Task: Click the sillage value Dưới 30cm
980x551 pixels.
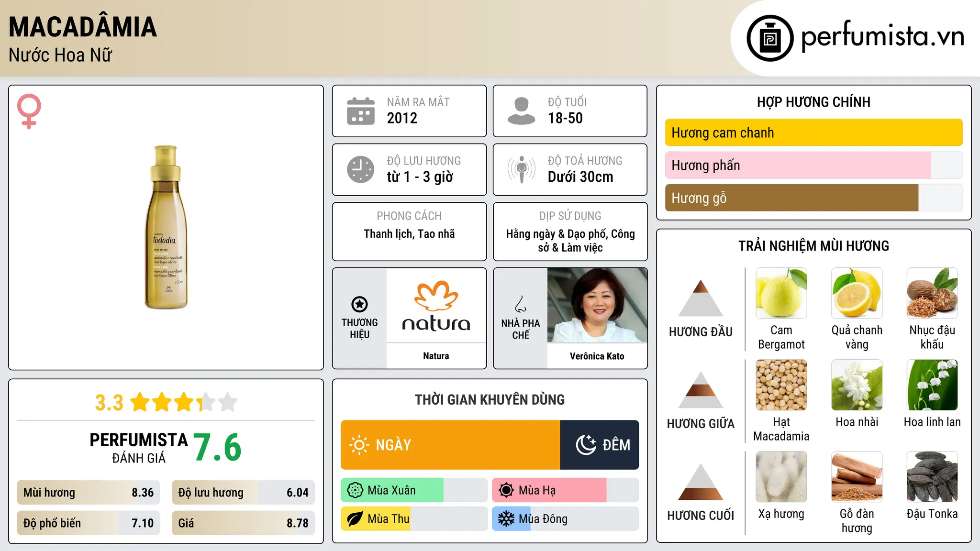Action: [580, 177]
